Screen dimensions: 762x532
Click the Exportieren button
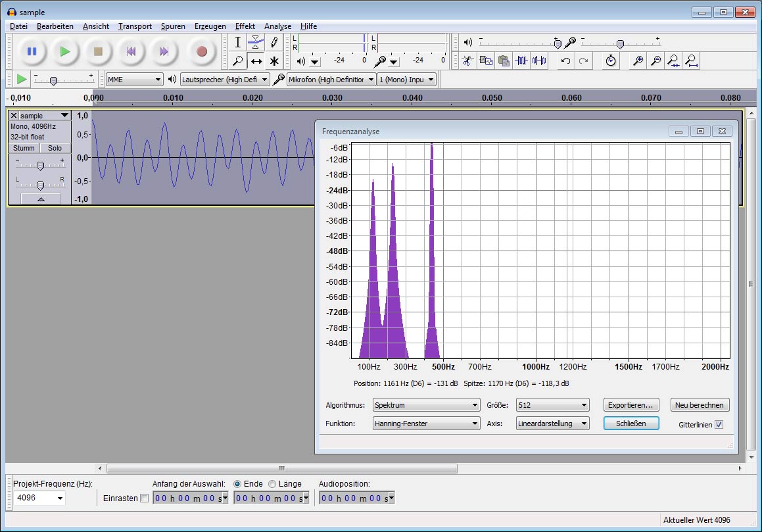point(631,405)
